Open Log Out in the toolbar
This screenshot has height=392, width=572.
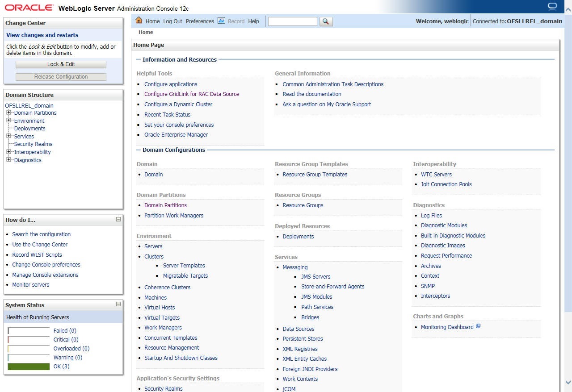click(x=172, y=21)
